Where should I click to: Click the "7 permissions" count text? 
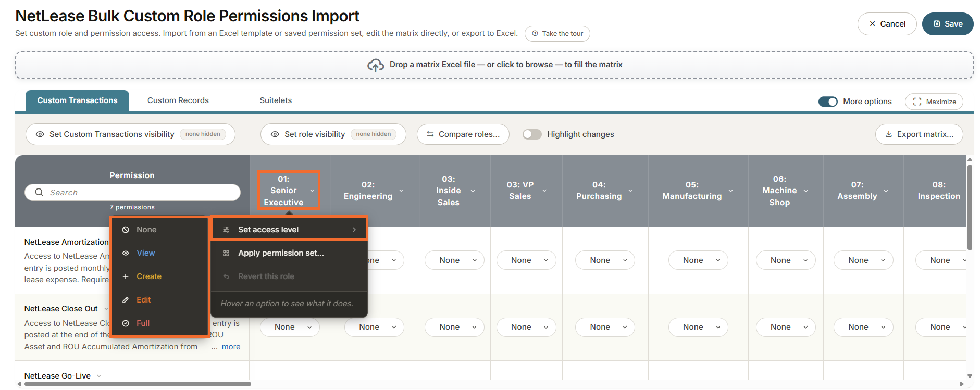[132, 207]
